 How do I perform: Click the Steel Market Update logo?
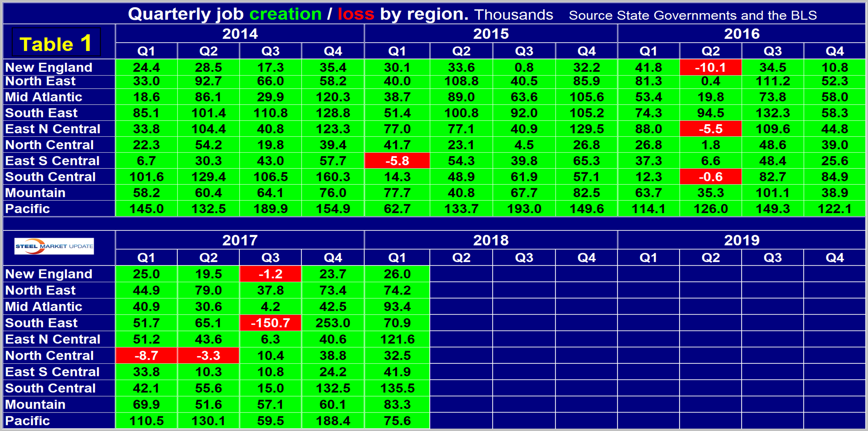click(x=54, y=246)
